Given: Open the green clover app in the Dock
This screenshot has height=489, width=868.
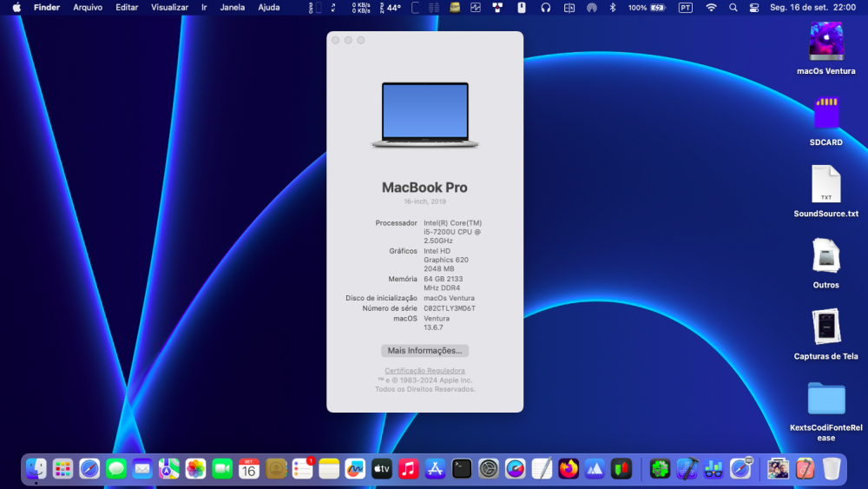Looking at the screenshot, I should coord(660,469).
